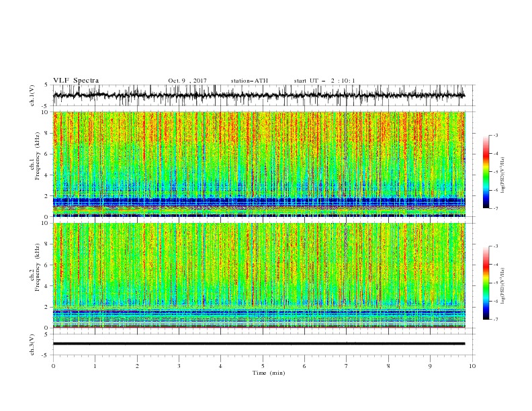The height and width of the screenshot is (411, 532).
Task: Click the ch.1 voltage waveform trace
Action: pos(259,95)
